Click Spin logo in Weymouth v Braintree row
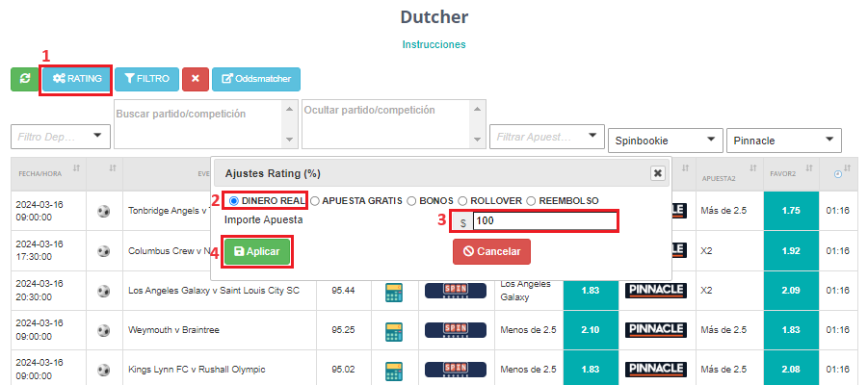 click(456, 330)
